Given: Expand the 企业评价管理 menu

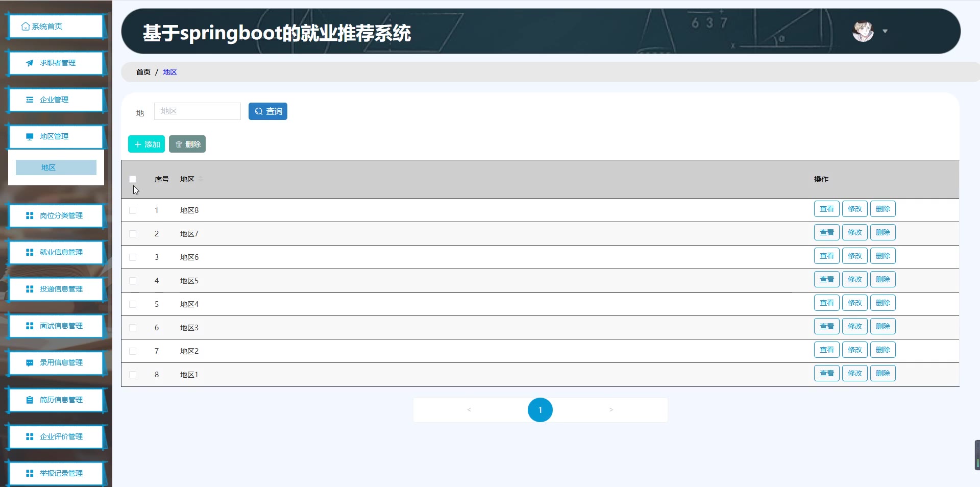Looking at the screenshot, I should [x=56, y=437].
